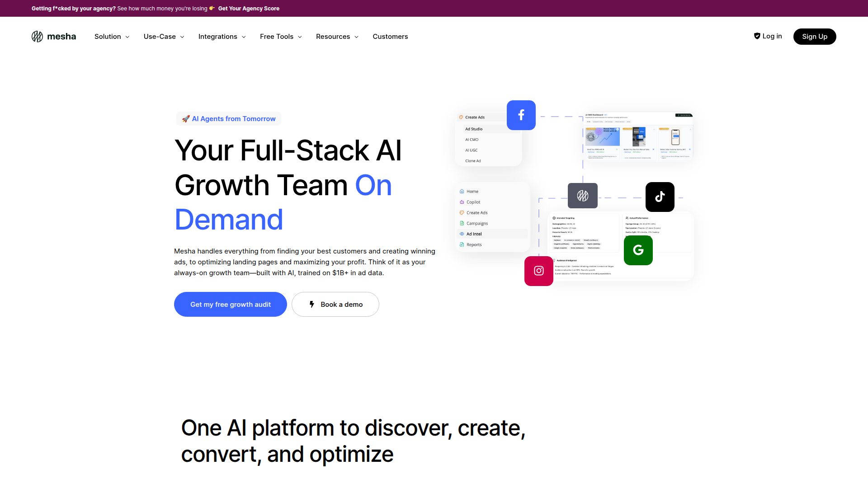Click the gray Mesha logo tile
This screenshot has height=488, width=868.
tap(582, 196)
